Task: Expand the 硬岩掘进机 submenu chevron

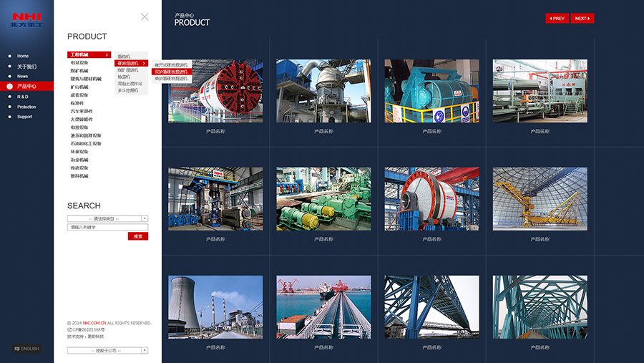Action: (145, 63)
